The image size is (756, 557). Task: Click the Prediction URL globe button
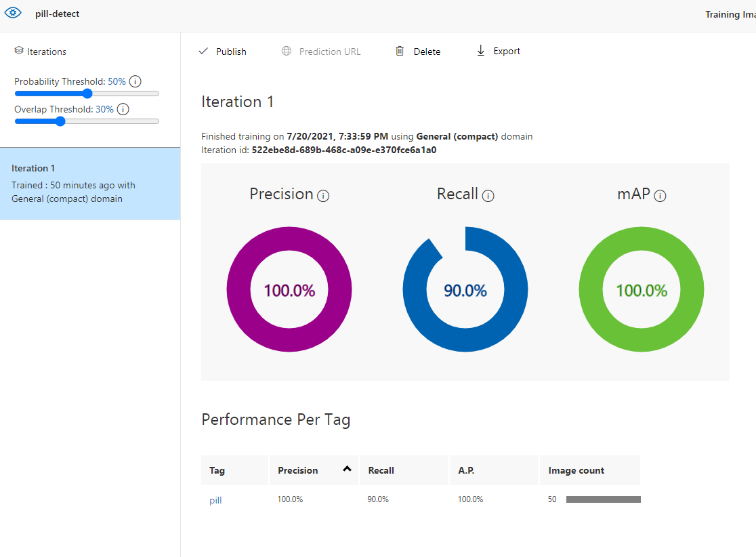[320, 51]
